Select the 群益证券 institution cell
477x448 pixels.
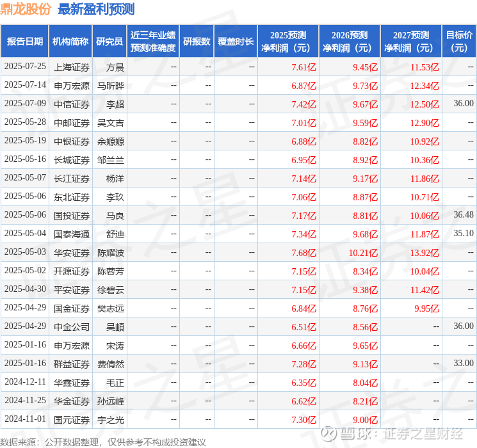(72, 364)
